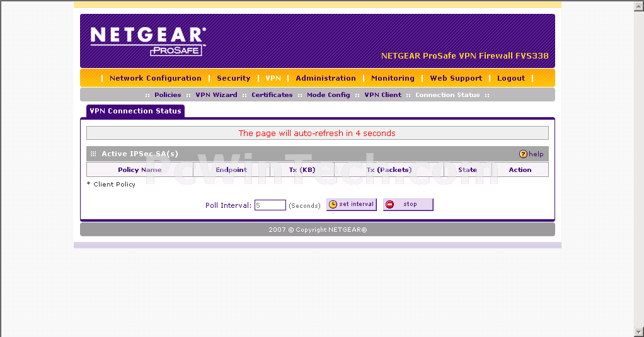Image resolution: width=644 pixels, height=337 pixels.
Task: Click the scrollbar up arrow
Action: coord(639,6)
